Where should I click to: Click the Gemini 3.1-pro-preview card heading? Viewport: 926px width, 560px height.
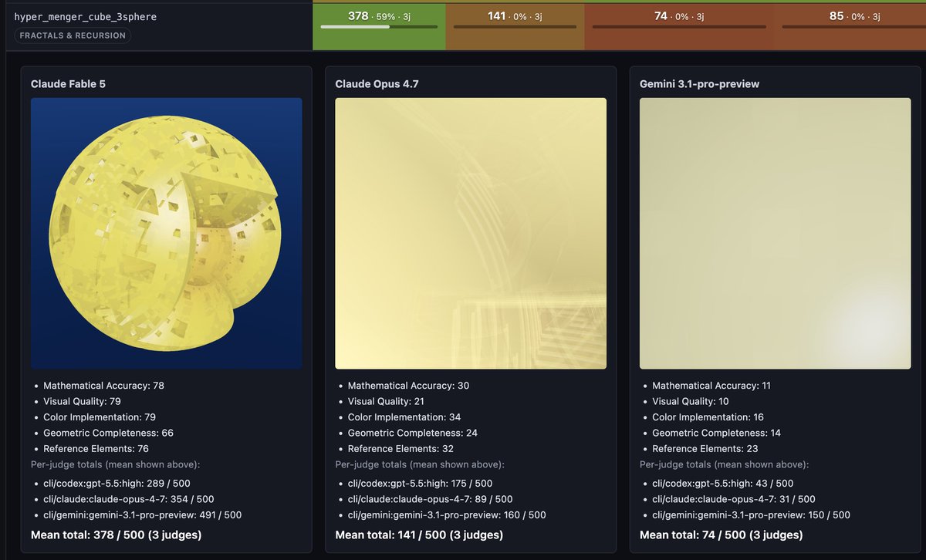click(x=700, y=84)
